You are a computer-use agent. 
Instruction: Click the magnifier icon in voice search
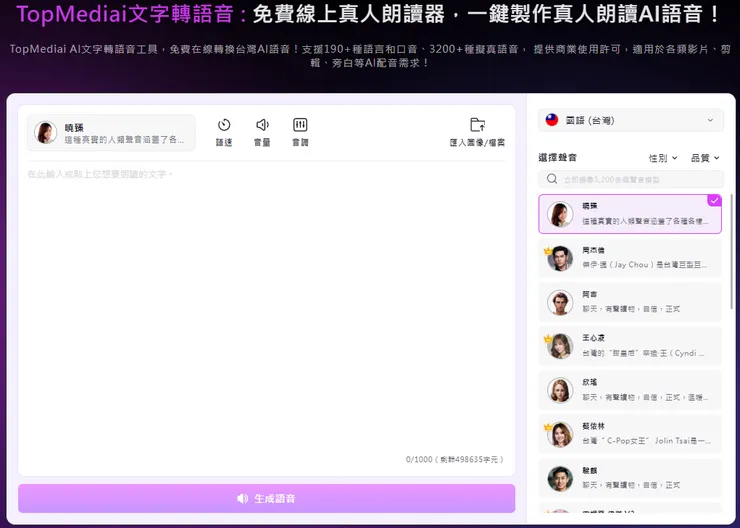[x=552, y=179]
